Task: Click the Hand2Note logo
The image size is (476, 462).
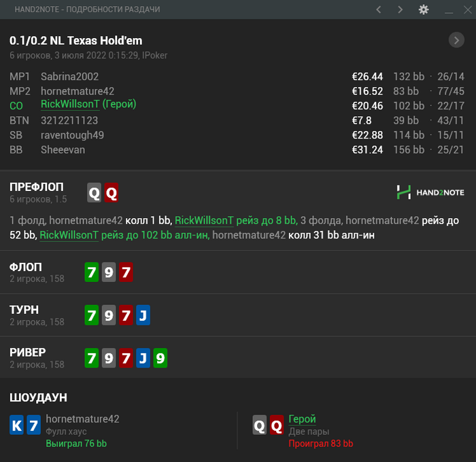Action: click(430, 192)
